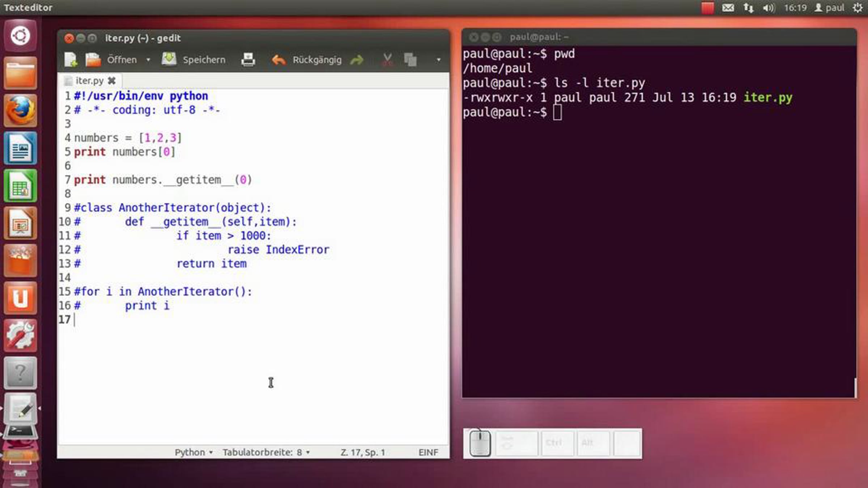Click the terminal window scrollbar
868x488 pixels.
tap(855, 388)
